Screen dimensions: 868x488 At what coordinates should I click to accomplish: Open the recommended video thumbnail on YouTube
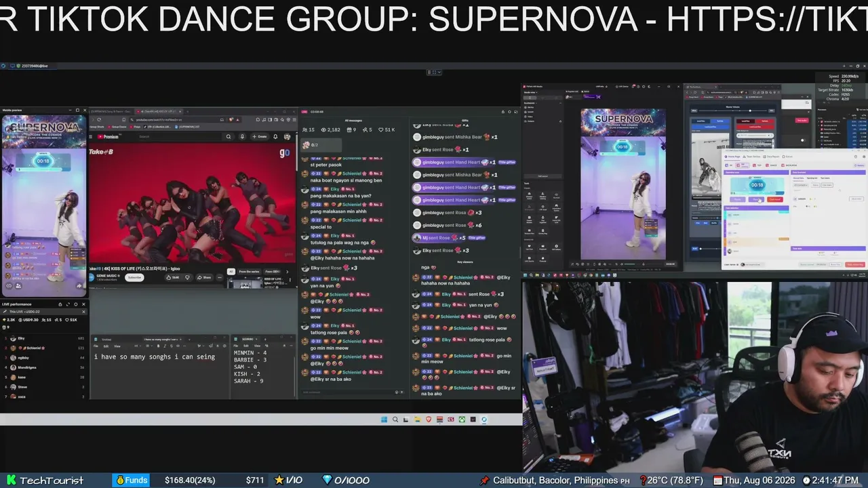(245, 283)
